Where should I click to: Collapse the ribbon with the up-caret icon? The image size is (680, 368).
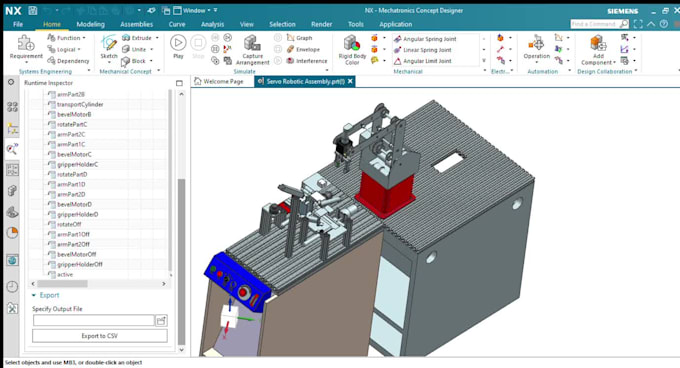(651, 24)
